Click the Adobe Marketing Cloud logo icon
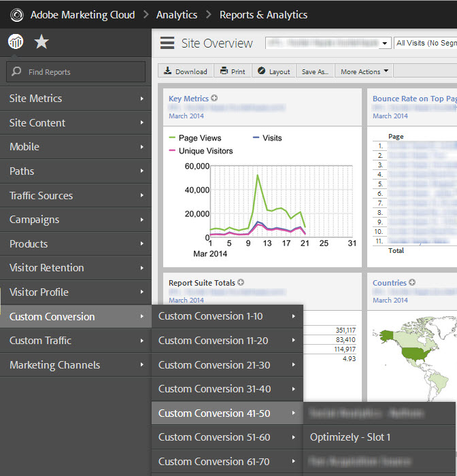Screen dimensions: 457x476 coord(17,15)
